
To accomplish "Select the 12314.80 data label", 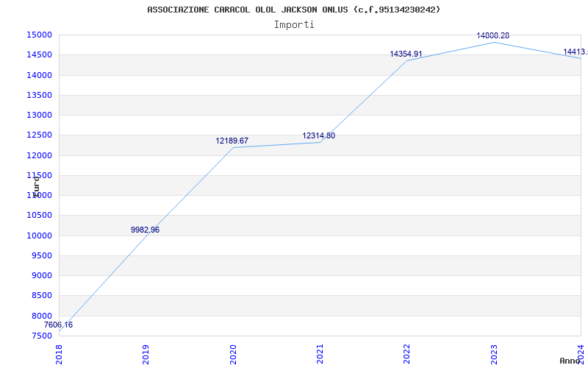I will coord(319,136).
